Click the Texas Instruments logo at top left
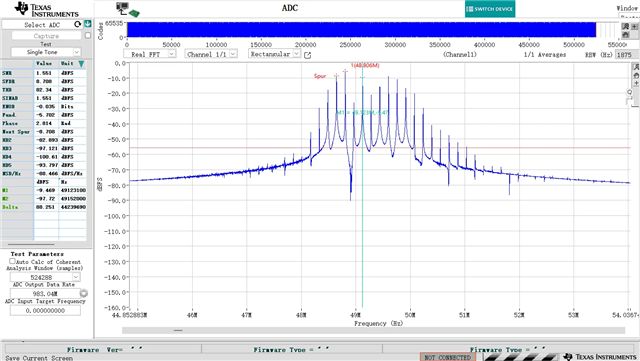Image resolution: width=640 pixels, height=361 pixels. pos(46,10)
